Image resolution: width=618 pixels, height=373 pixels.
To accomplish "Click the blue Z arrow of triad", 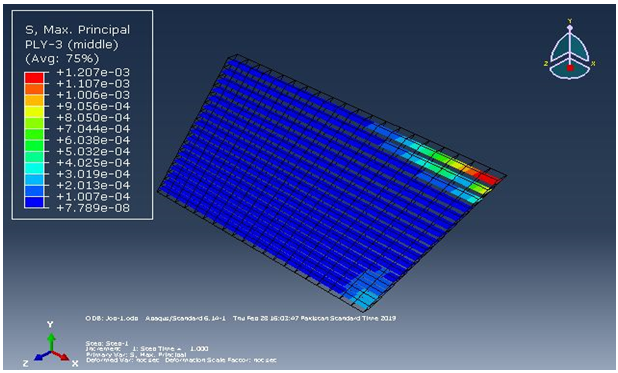I will click(x=43, y=356).
